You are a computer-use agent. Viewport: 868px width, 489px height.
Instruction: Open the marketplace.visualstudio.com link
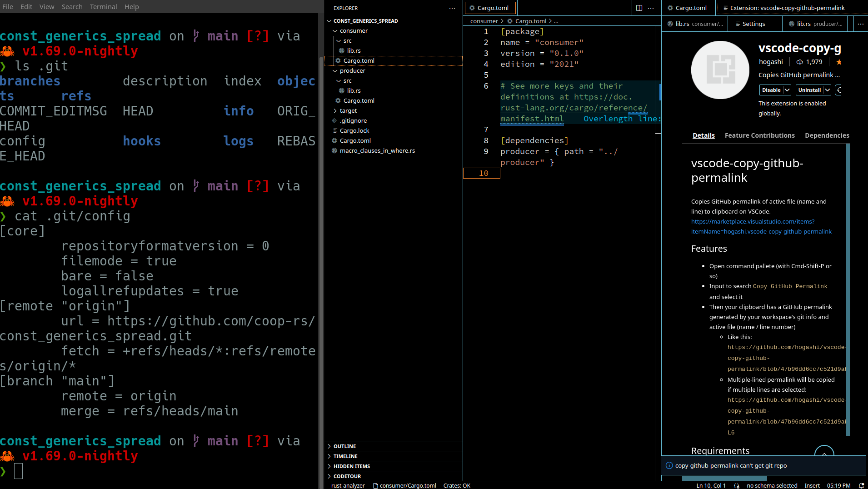(x=761, y=227)
